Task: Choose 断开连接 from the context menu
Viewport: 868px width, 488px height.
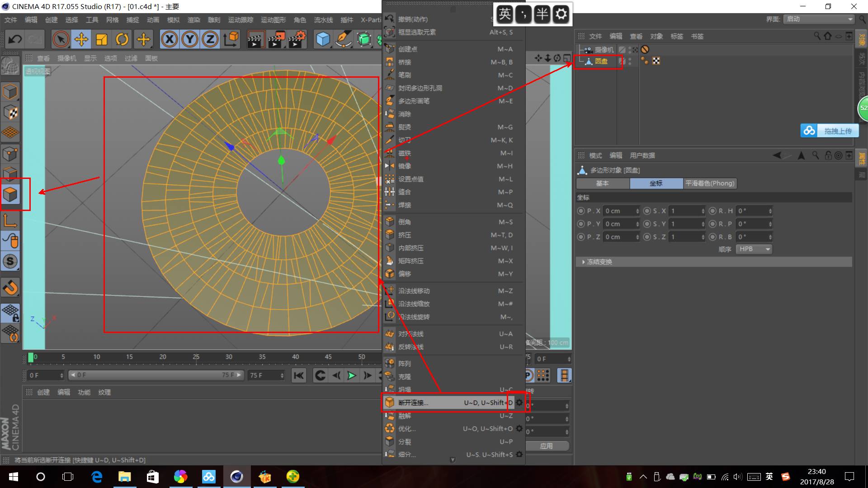Action: pos(413,403)
